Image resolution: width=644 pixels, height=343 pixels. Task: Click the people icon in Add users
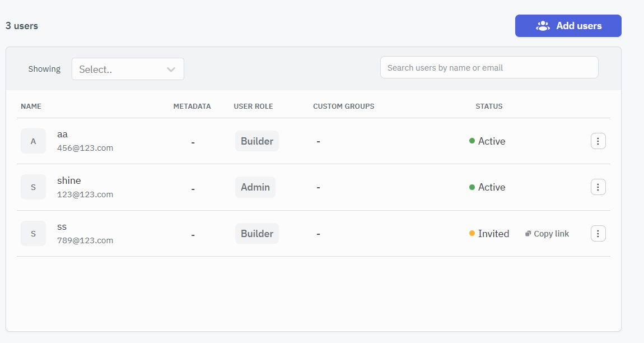tap(543, 26)
